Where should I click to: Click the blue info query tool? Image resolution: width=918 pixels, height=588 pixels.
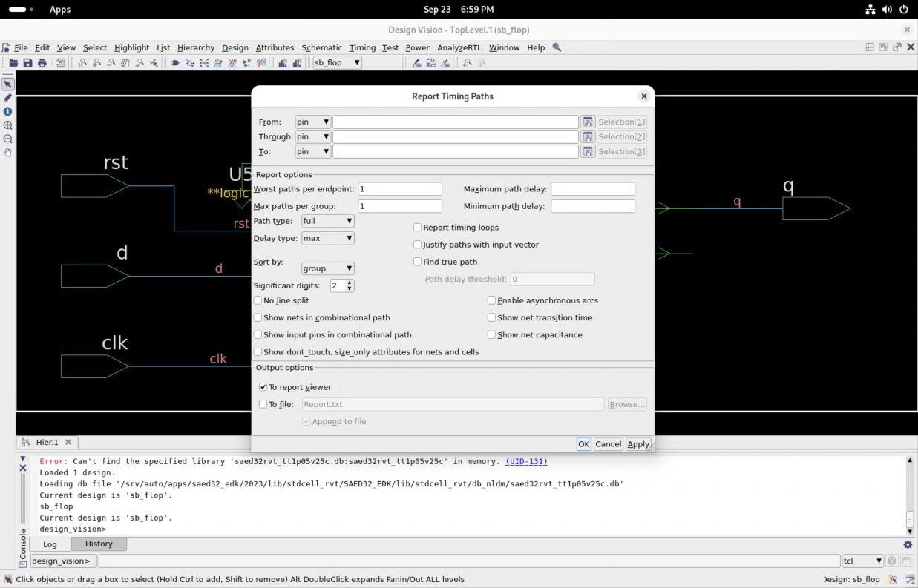pyautogui.click(x=8, y=111)
